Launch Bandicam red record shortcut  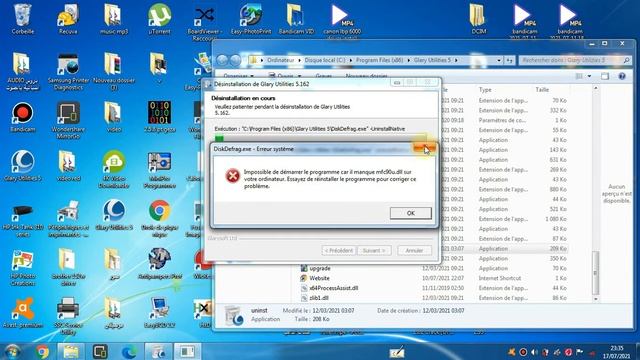(x=22, y=117)
